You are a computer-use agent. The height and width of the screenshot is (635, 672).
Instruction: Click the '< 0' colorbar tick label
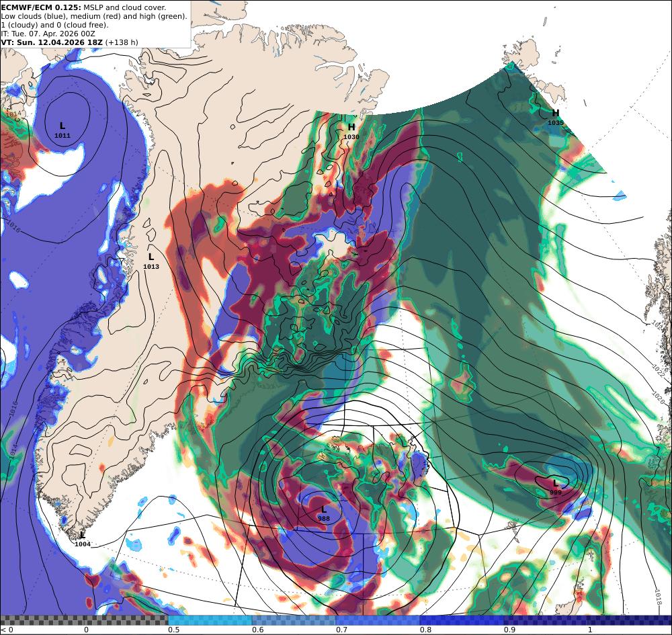pyautogui.click(x=7, y=630)
